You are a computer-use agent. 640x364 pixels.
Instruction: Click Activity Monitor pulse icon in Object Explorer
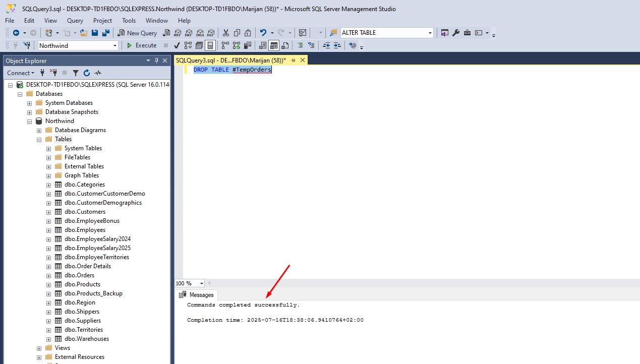[98, 73]
